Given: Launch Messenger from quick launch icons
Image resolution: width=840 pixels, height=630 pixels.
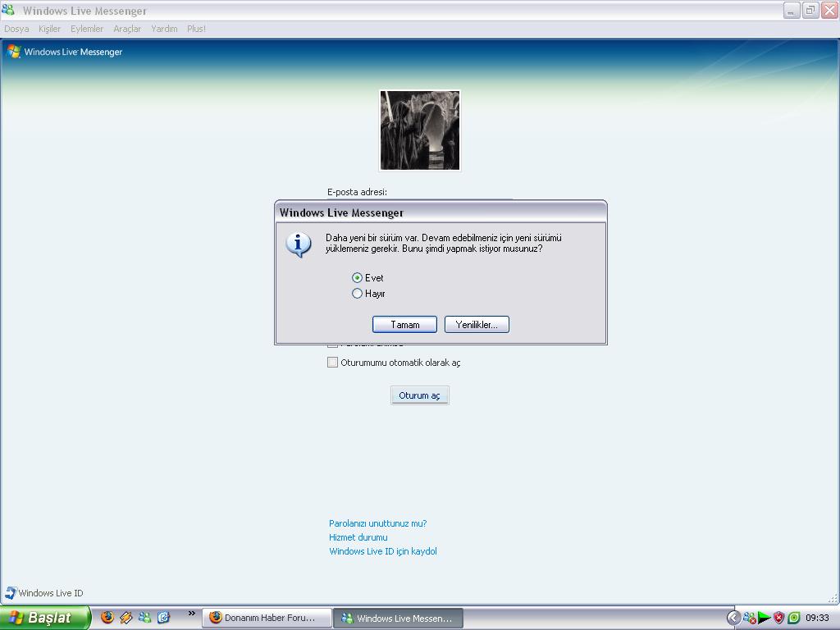Looking at the screenshot, I should pos(144,618).
